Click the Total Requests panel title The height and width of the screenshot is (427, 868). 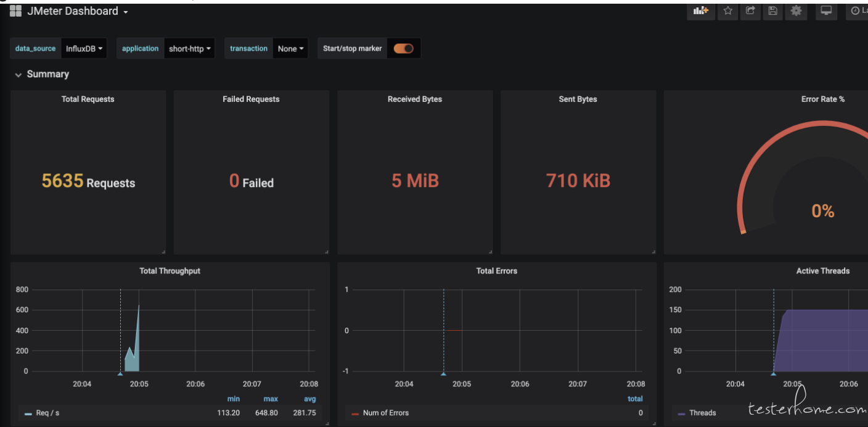tap(88, 99)
